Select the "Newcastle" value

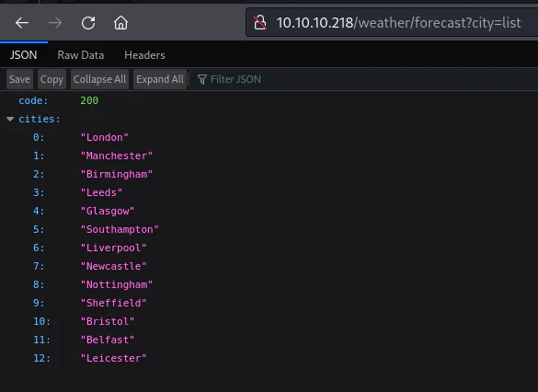[x=113, y=266]
